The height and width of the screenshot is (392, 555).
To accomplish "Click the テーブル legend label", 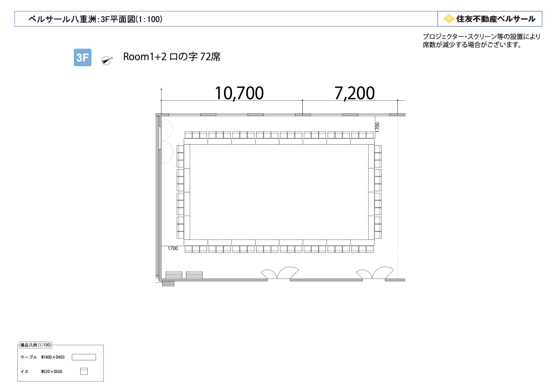I will tap(29, 357).
